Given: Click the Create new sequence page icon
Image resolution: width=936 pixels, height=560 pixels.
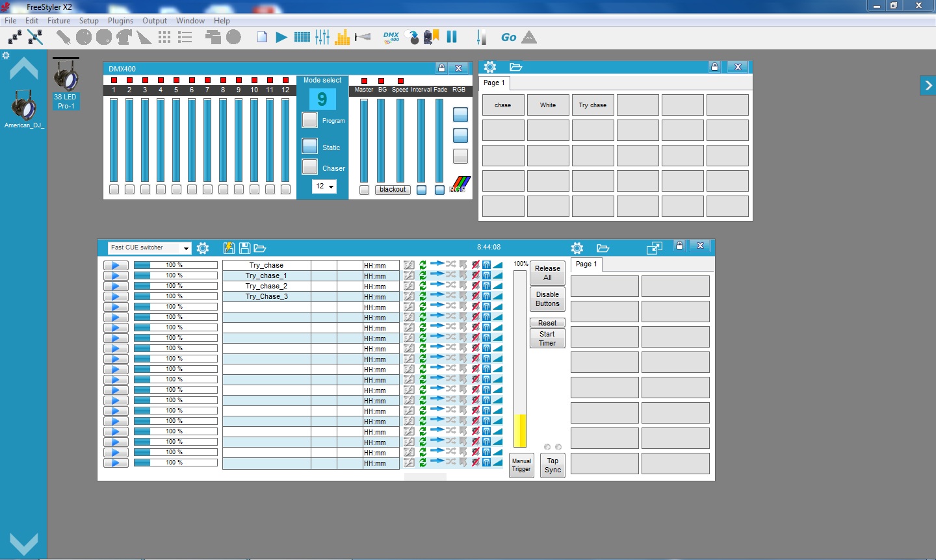Looking at the screenshot, I should (262, 37).
